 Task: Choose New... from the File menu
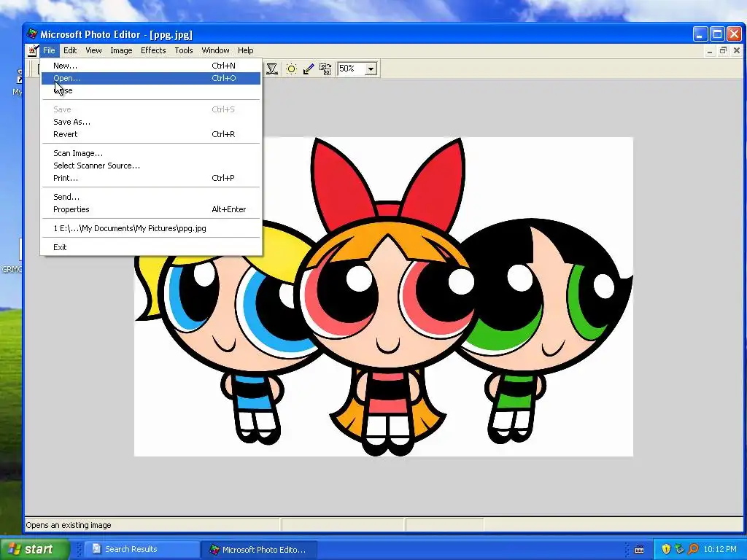tap(151, 66)
